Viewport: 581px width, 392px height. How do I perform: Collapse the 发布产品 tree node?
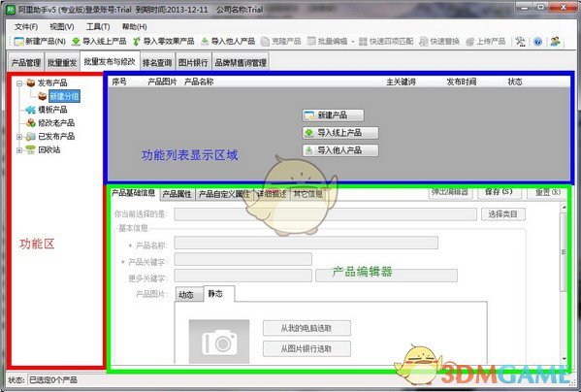[19, 83]
